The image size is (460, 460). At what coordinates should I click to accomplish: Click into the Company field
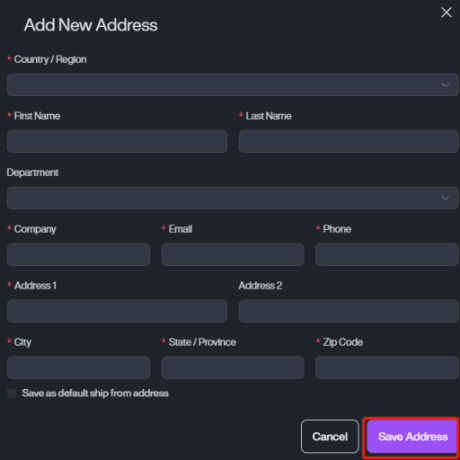pyautogui.click(x=78, y=255)
